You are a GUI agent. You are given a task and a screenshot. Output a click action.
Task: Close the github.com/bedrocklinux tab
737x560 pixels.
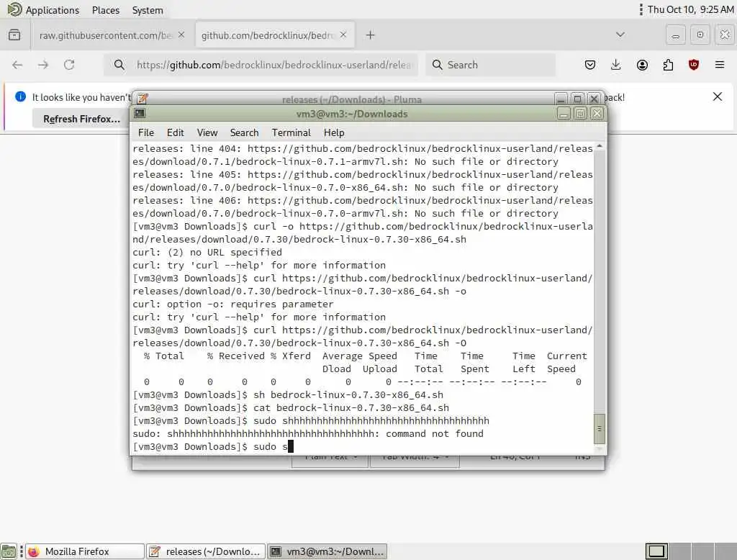pyautogui.click(x=343, y=35)
